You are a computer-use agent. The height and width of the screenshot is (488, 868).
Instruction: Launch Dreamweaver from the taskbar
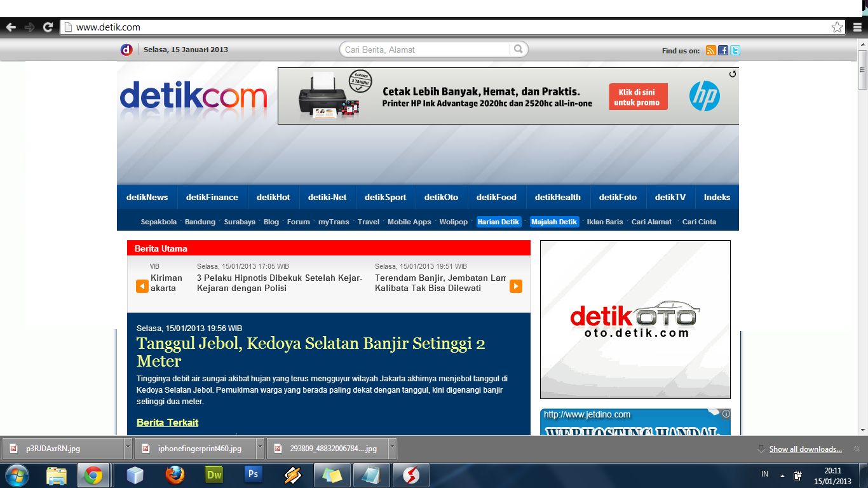(214, 475)
